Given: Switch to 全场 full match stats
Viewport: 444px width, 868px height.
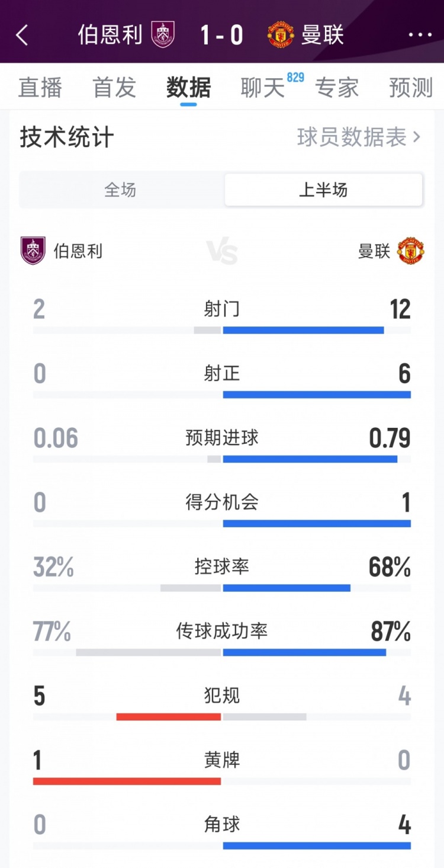Looking at the screenshot, I should click(x=121, y=190).
